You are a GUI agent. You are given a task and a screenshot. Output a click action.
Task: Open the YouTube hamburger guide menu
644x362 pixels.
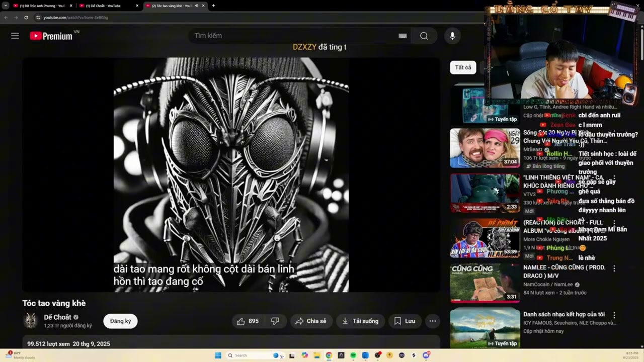15,36
